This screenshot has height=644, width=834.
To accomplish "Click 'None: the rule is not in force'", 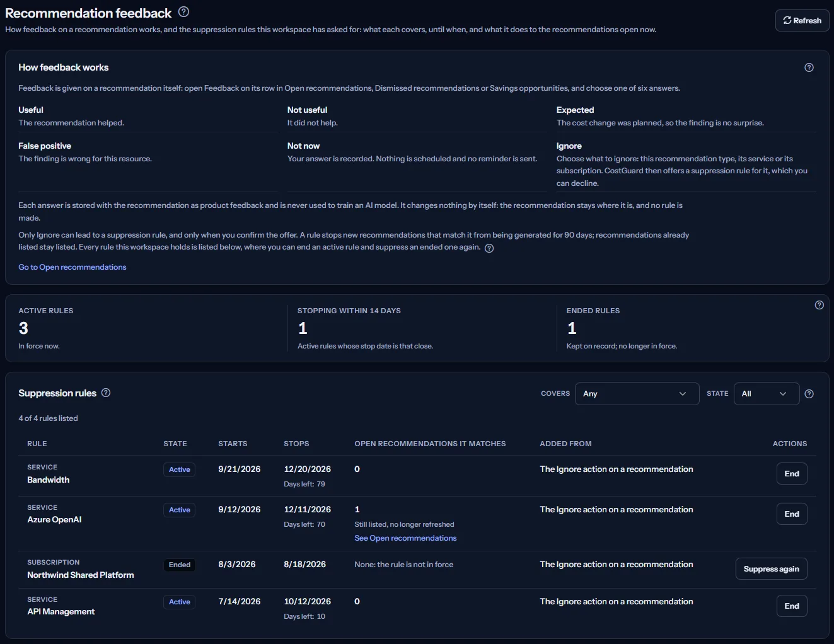I will point(403,565).
